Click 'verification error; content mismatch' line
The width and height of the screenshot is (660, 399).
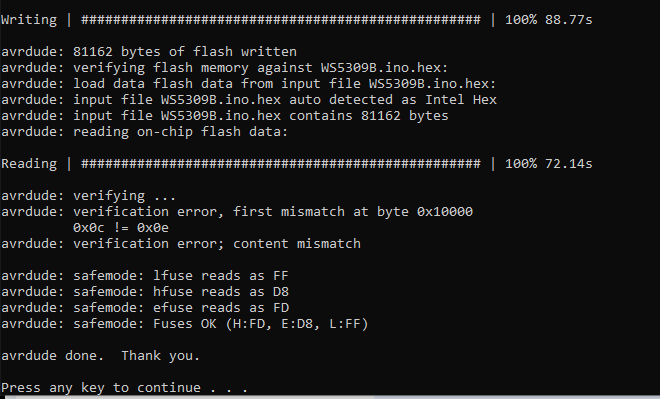(x=181, y=244)
